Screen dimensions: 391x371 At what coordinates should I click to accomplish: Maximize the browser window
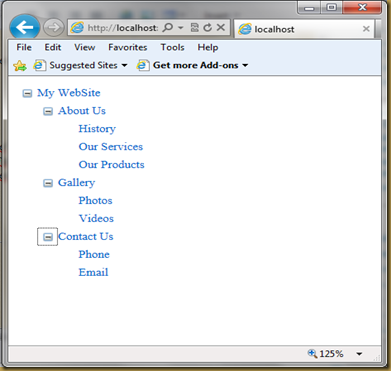[331, 8]
